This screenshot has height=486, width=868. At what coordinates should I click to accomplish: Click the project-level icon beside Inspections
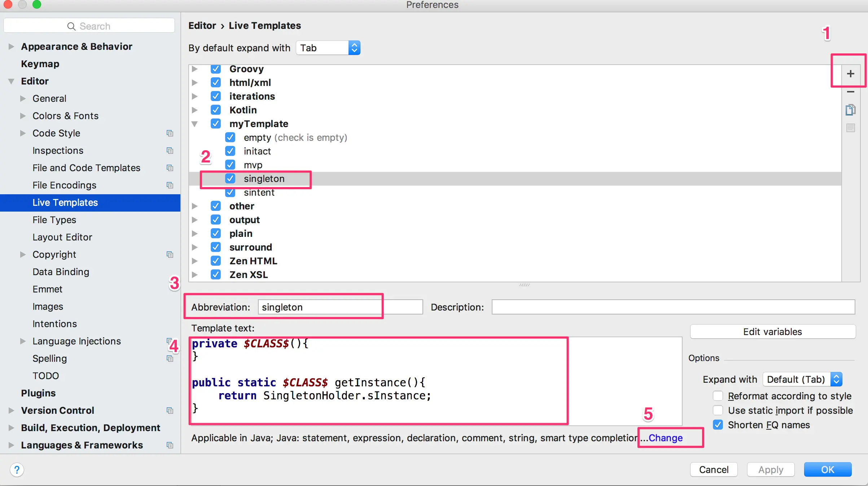point(170,151)
